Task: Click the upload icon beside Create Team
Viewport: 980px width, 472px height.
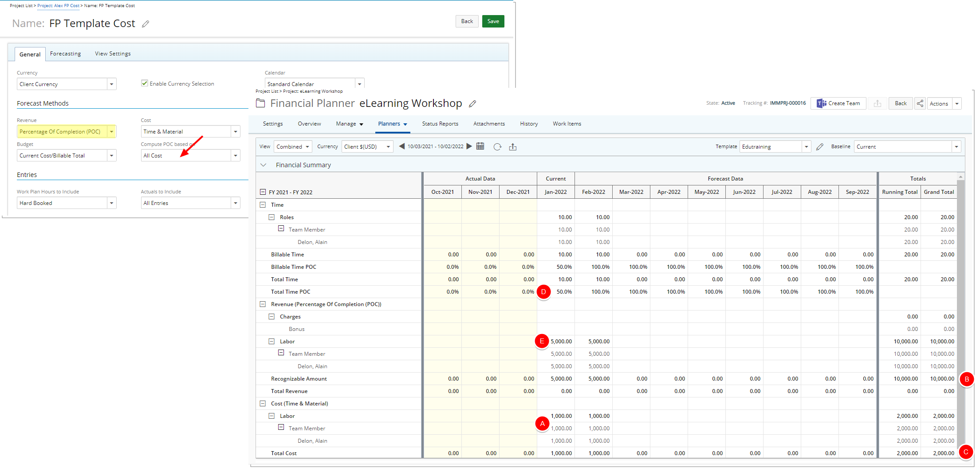Action: [x=878, y=103]
